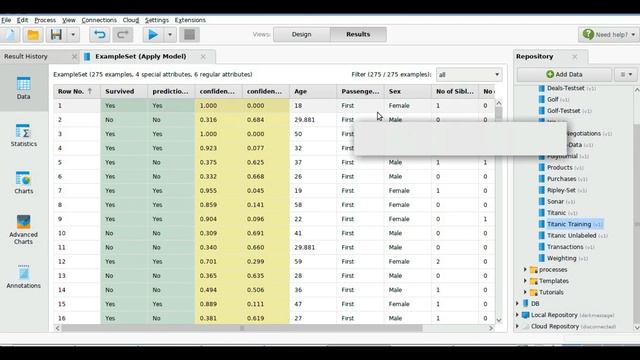Click the Age column header
Viewport: 640px width, 360px height.
coord(313,91)
